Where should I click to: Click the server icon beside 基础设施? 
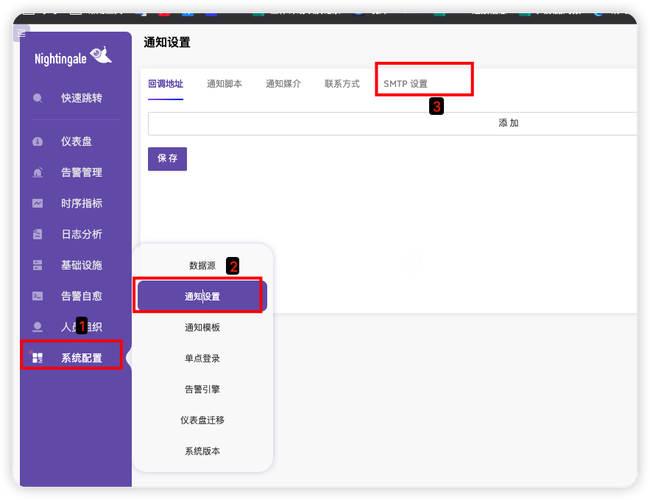(37, 265)
